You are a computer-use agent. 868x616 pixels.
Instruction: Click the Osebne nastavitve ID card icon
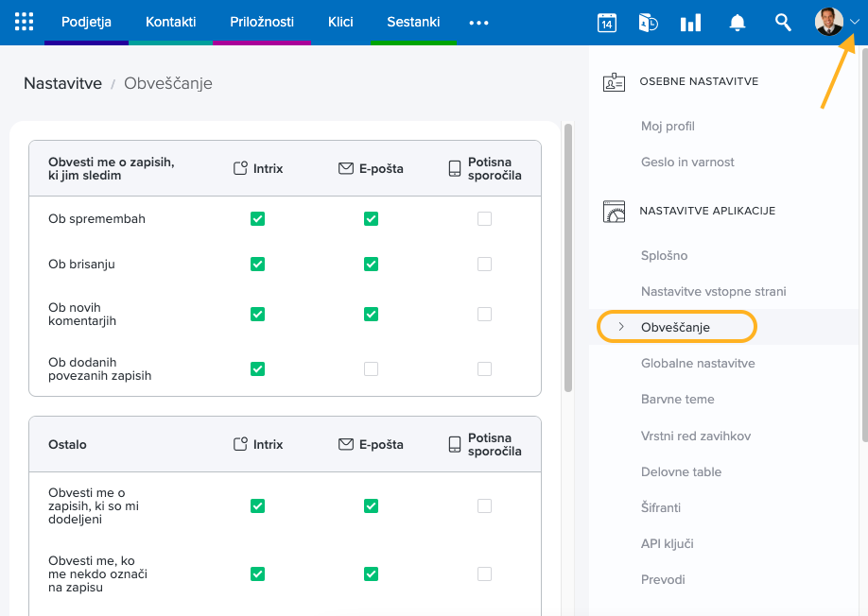pos(615,82)
